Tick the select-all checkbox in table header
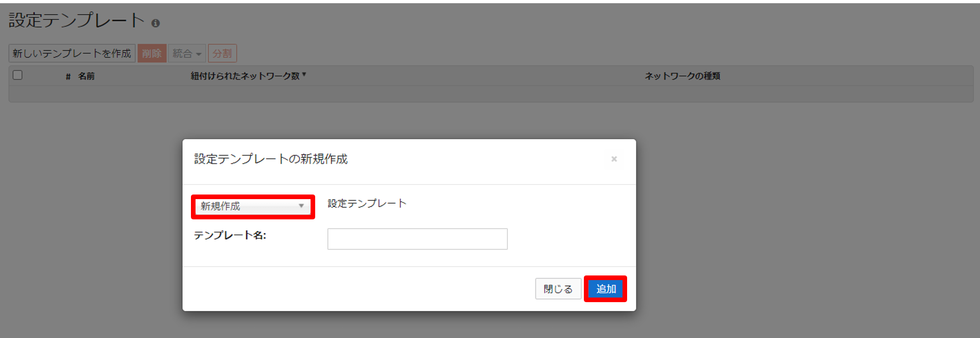This screenshot has height=338, width=980. (17, 75)
